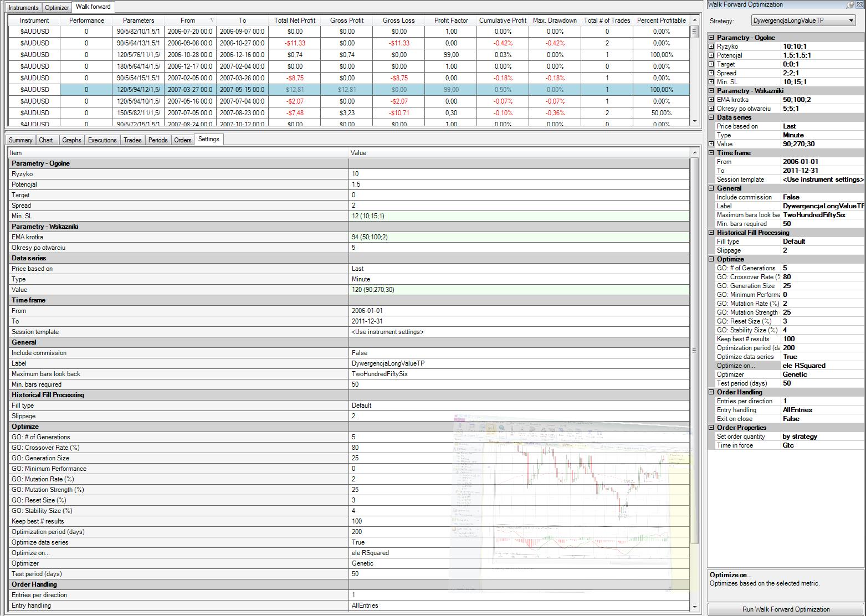
Task: Select the EMA krotka row in the Settings grid
Action: [x=349, y=237]
